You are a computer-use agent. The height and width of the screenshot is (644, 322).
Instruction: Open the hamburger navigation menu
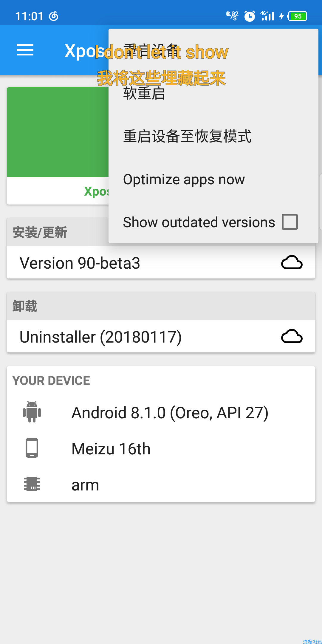tap(25, 50)
